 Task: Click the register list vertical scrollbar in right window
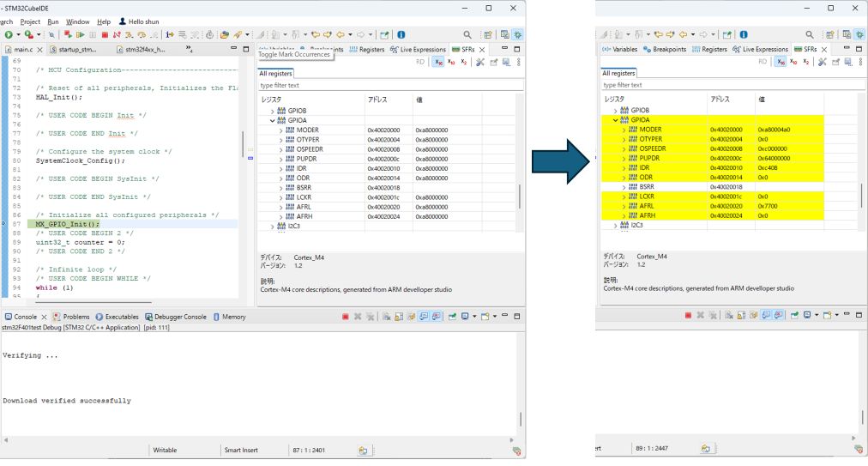(x=862, y=196)
